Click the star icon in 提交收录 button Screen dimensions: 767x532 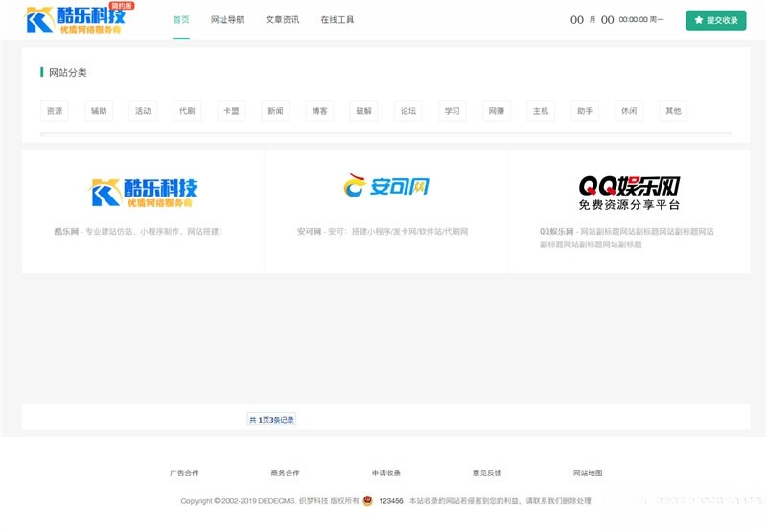699,20
